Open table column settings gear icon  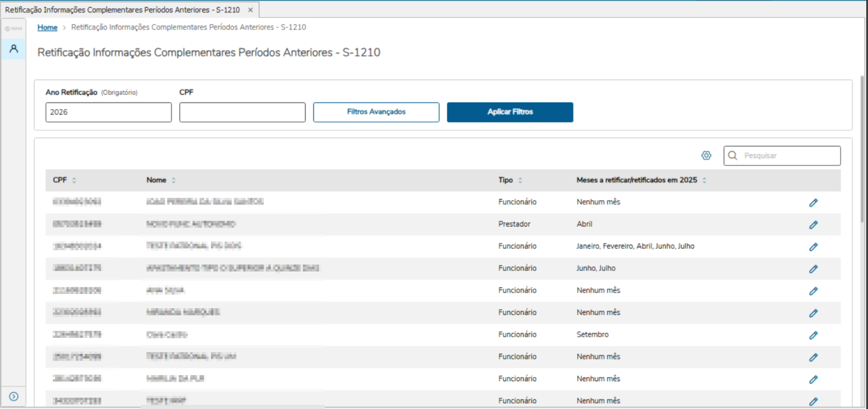(706, 155)
